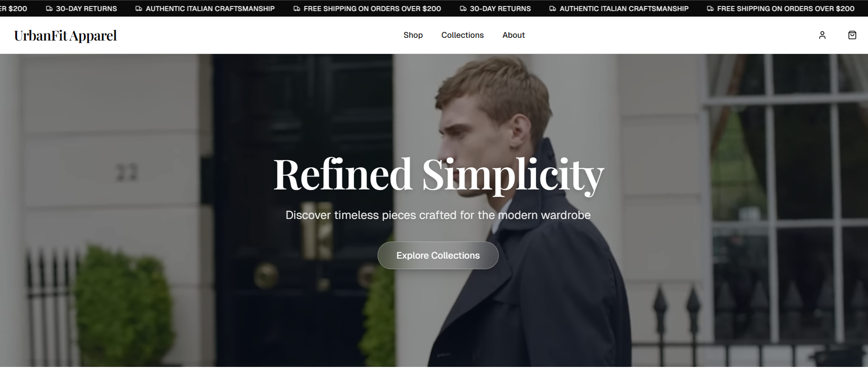Click truck icon beside rightmost Authentic Italian Craftsmanship
Viewport: 868px width, 390px height.
tap(553, 9)
